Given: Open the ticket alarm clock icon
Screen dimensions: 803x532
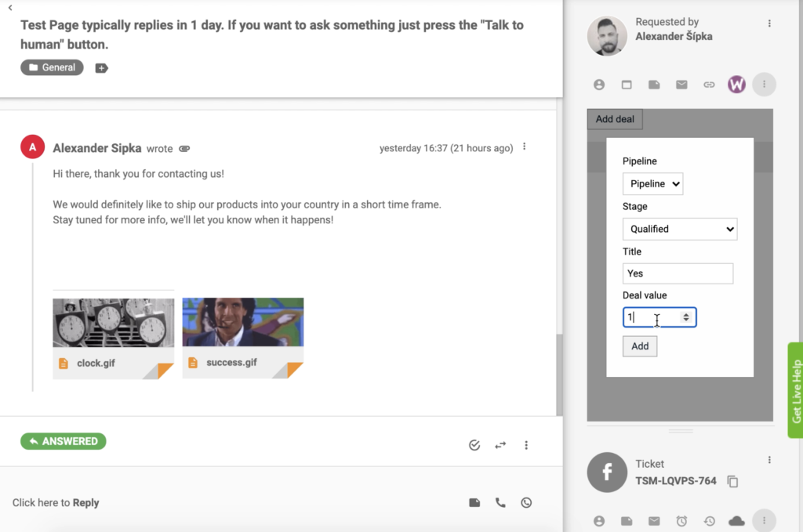Looking at the screenshot, I should 681,521.
